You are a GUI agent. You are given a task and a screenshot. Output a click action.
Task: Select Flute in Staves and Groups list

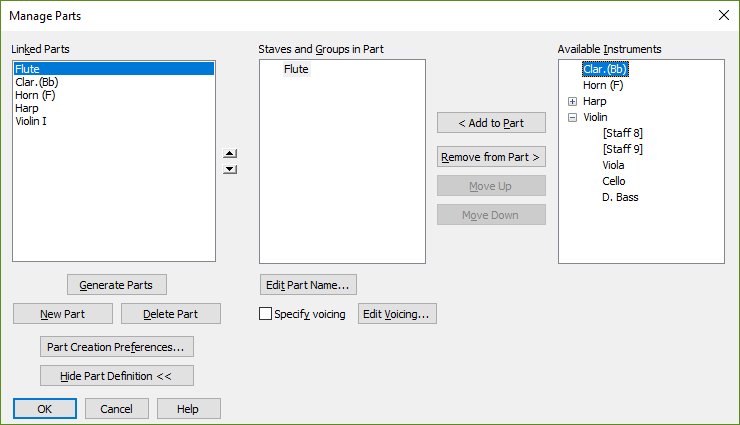[296, 69]
